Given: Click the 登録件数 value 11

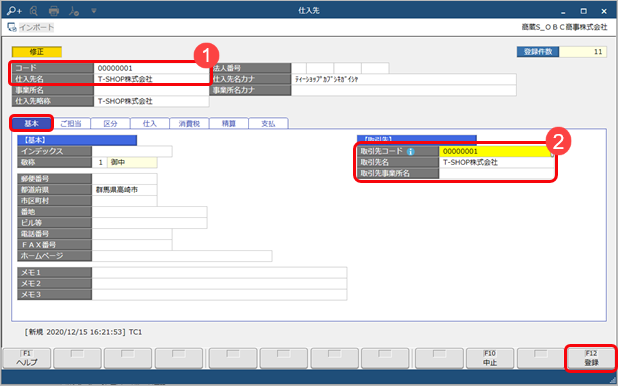Looking at the screenshot, I should pos(583,52).
